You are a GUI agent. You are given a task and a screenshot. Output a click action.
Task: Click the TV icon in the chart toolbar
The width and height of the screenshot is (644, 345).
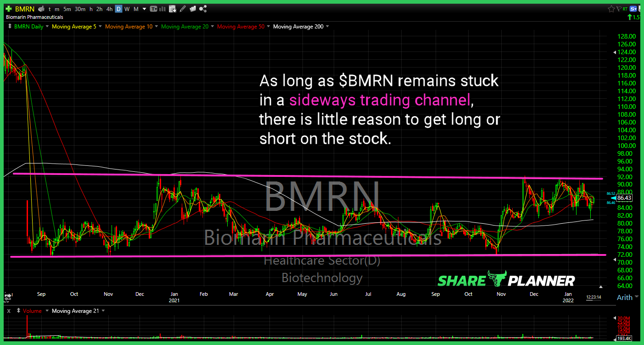(x=153, y=9)
